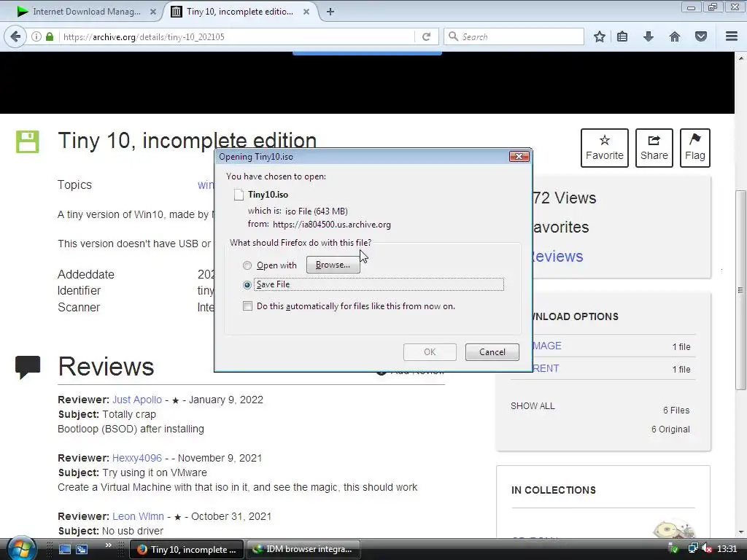Go back with the browser back arrow
Screen dimensions: 747x560
tap(15, 36)
